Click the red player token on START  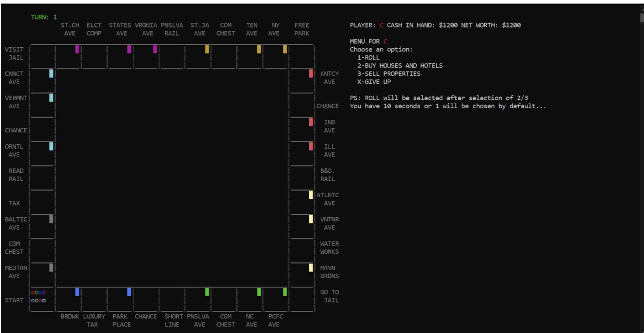click(33, 292)
